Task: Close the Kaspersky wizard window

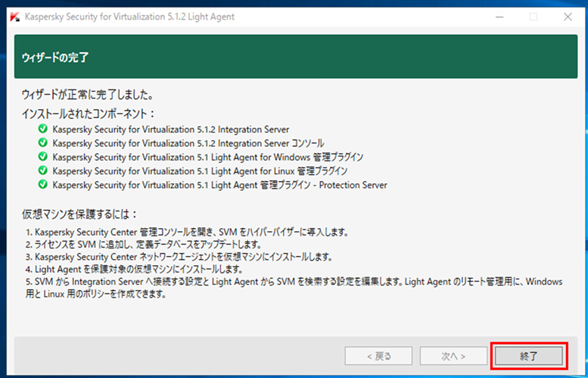Action: (x=568, y=17)
